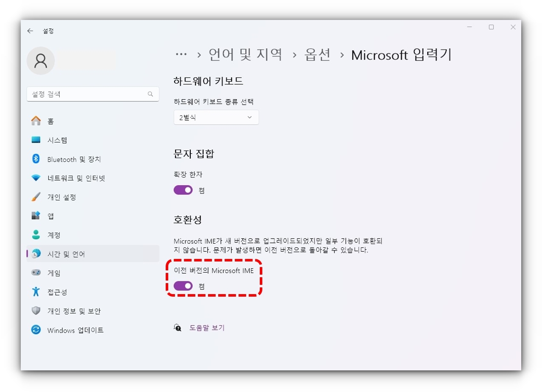Turn off 이전 버전의 Microsoft IME switch
The width and height of the screenshot is (542, 392).
183,286
